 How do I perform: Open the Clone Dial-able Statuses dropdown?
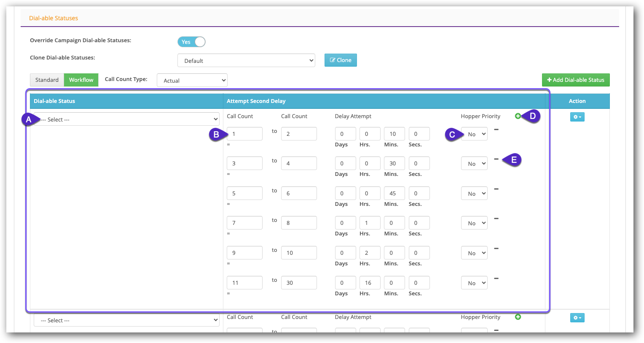tap(246, 60)
